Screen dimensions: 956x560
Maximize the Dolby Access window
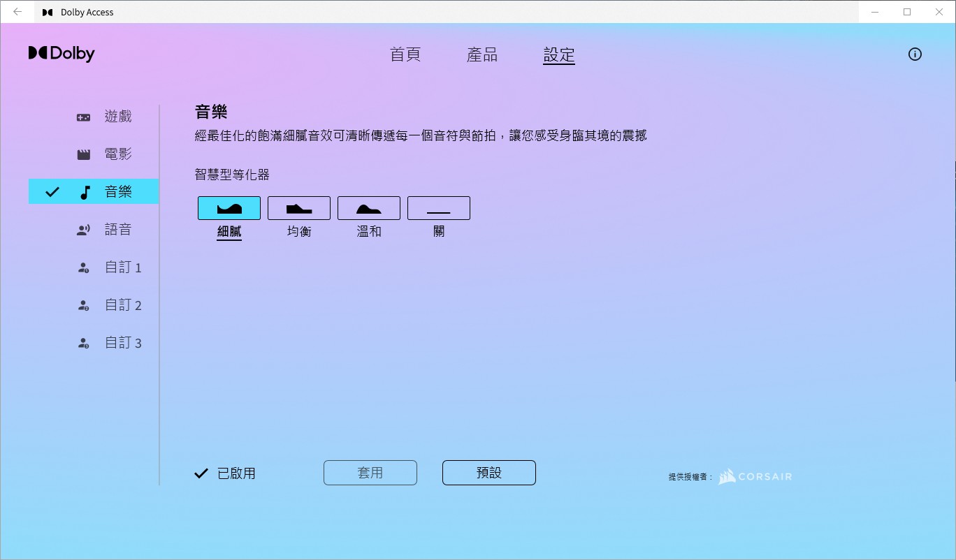(907, 12)
